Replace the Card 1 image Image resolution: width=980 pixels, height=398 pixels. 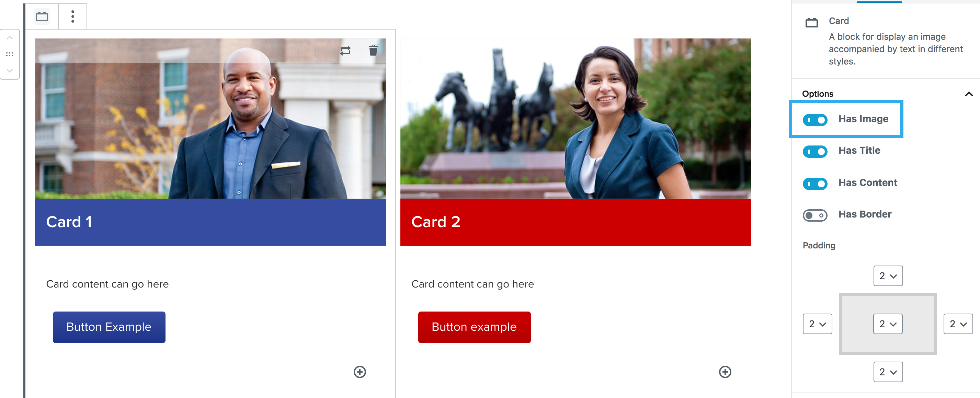[x=345, y=50]
